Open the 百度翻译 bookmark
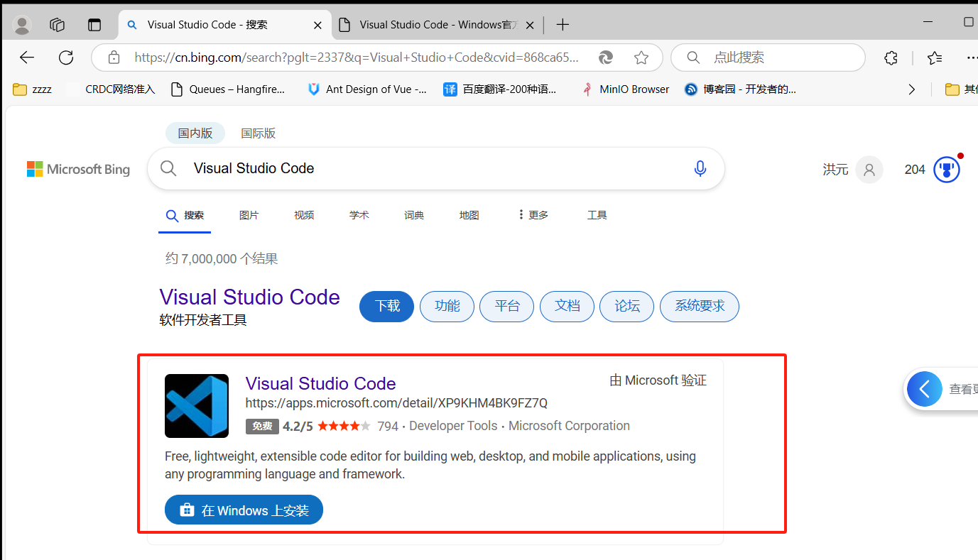The height and width of the screenshot is (560, 978). tap(500, 89)
